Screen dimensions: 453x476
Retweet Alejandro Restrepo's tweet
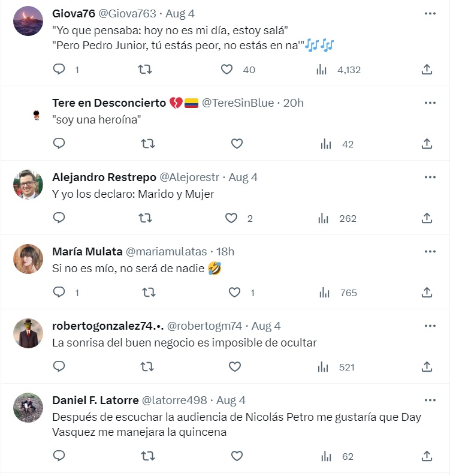pos(146,218)
